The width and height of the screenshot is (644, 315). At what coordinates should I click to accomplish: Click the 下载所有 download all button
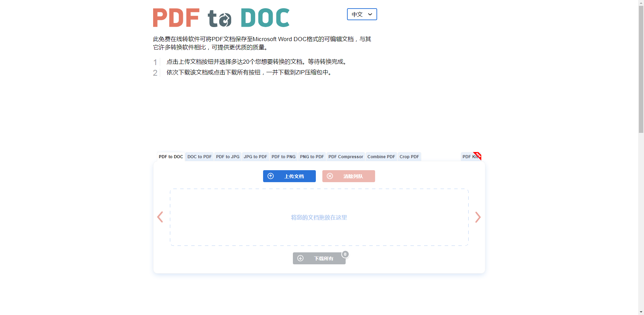tap(319, 259)
